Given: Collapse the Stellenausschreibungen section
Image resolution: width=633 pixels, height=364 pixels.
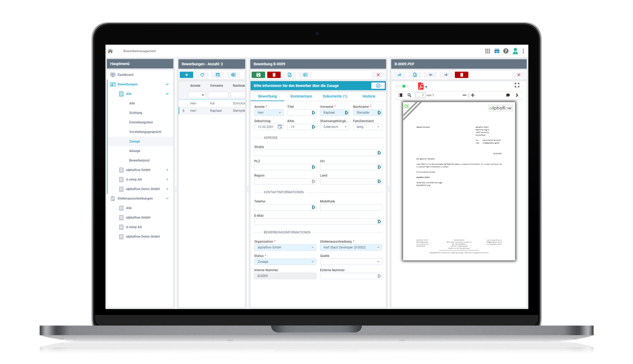Looking at the screenshot, I should point(167,198).
